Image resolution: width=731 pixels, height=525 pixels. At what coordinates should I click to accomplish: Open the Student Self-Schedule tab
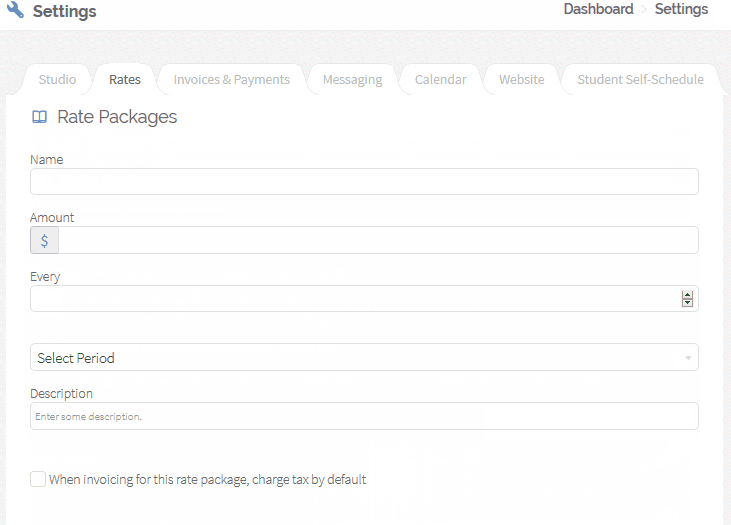pyautogui.click(x=641, y=80)
